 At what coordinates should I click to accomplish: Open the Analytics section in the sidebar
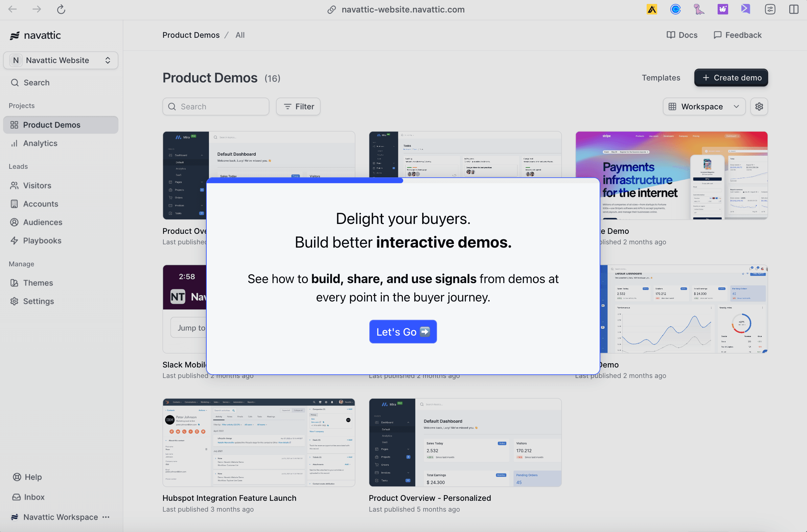pos(40,143)
